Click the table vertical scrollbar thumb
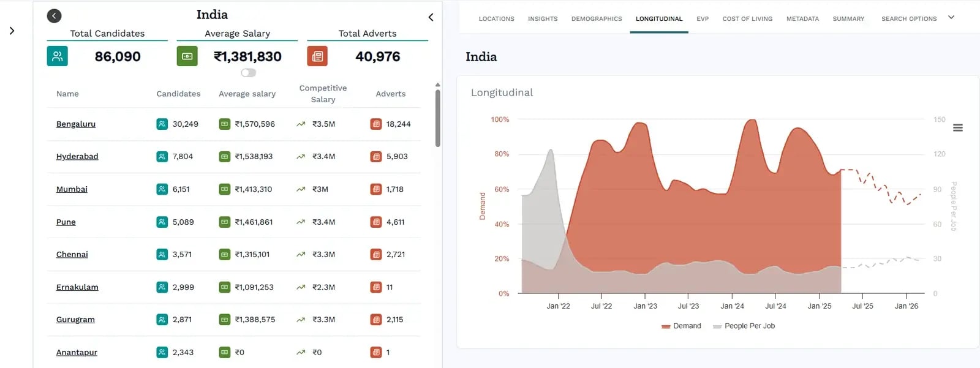This screenshot has height=368, width=980. point(437,119)
